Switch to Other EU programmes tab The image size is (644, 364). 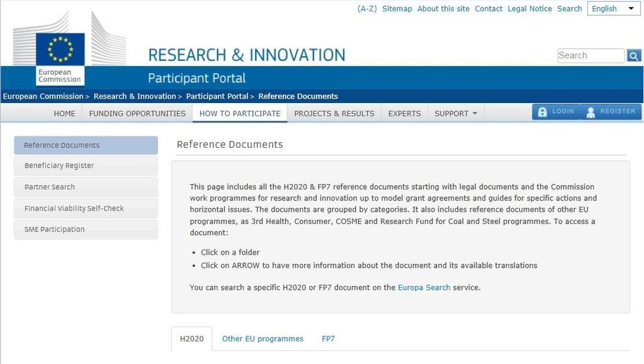(263, 339)
